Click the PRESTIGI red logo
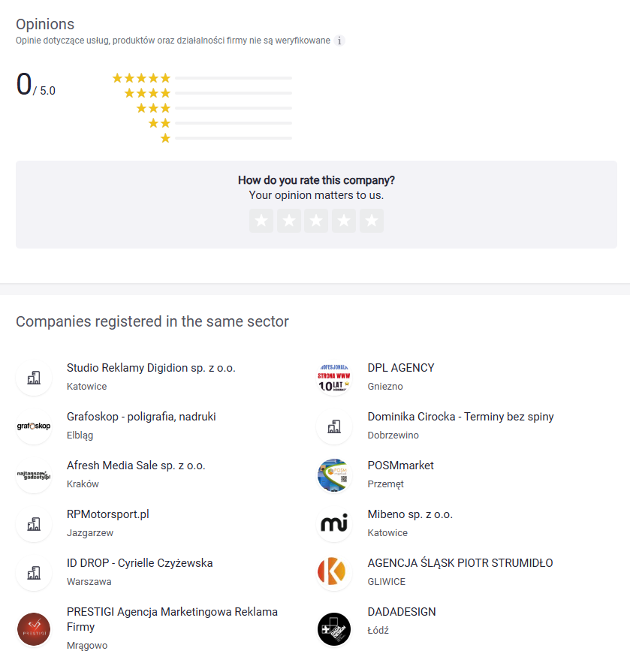Viewport: 630px width, 672px height. (x=34, y=629)
